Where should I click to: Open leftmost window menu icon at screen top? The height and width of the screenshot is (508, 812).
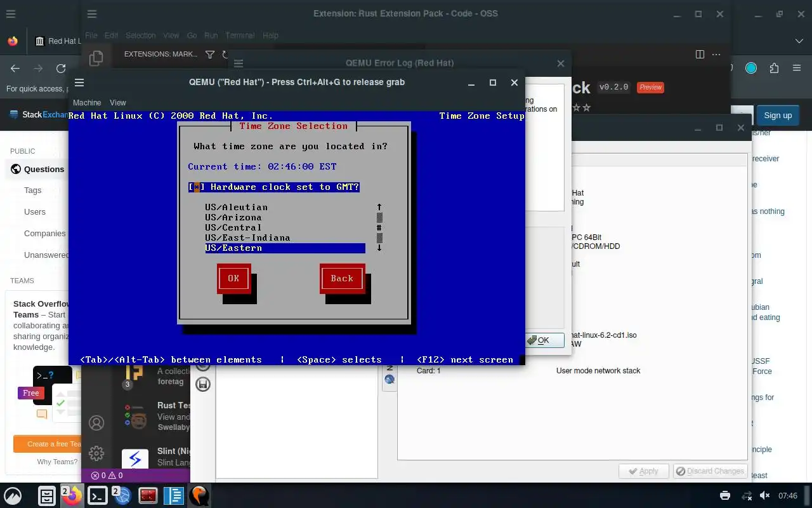click(x=11, y=14)
